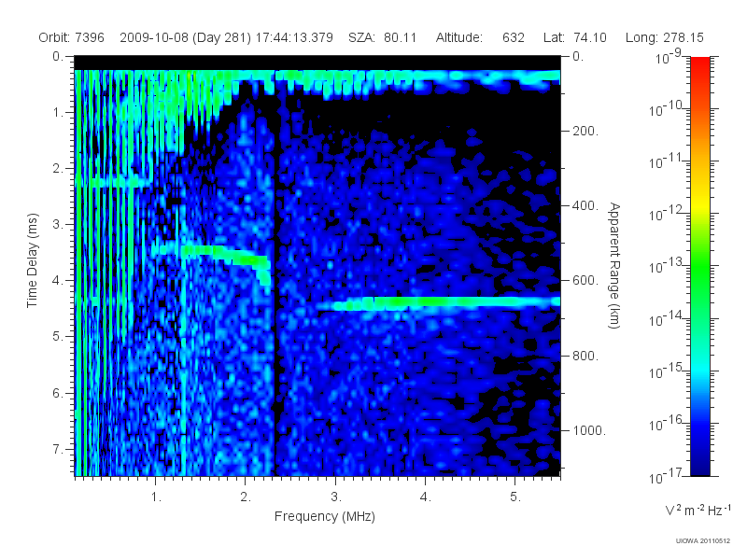Click the '200.' apparent range tick label
This screenshot has width=747, height=560.
coord(585,131)
